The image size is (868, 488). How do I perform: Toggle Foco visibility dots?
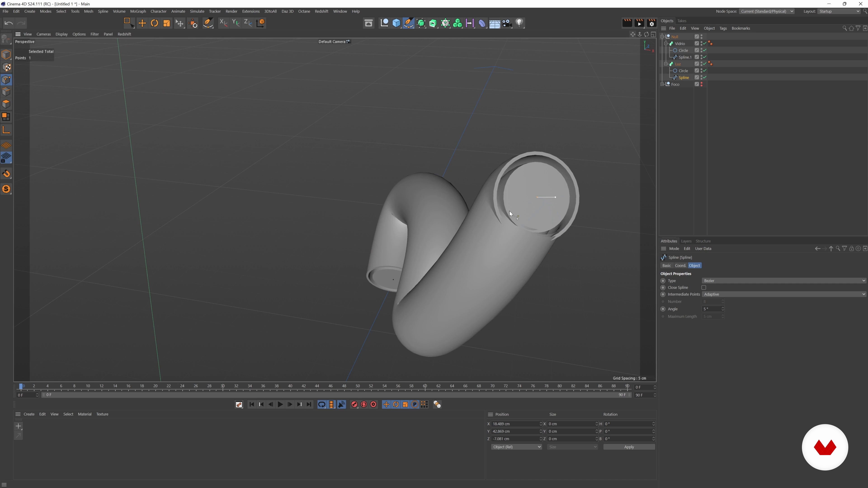[x=702, y=84]
